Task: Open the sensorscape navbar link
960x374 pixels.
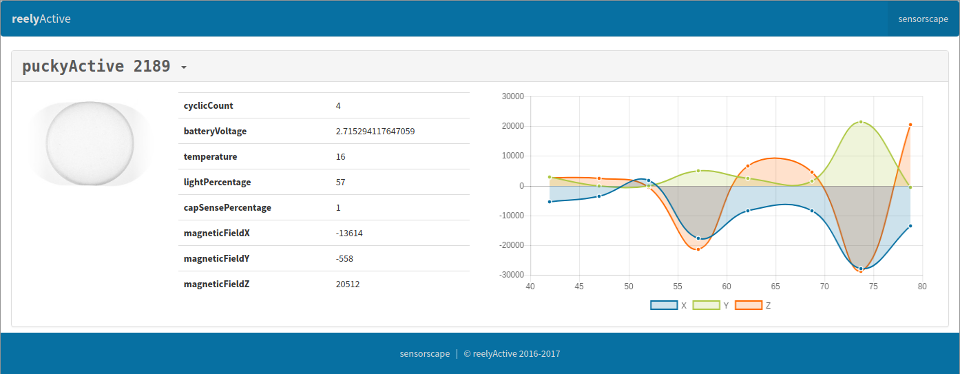Action: 923,18
